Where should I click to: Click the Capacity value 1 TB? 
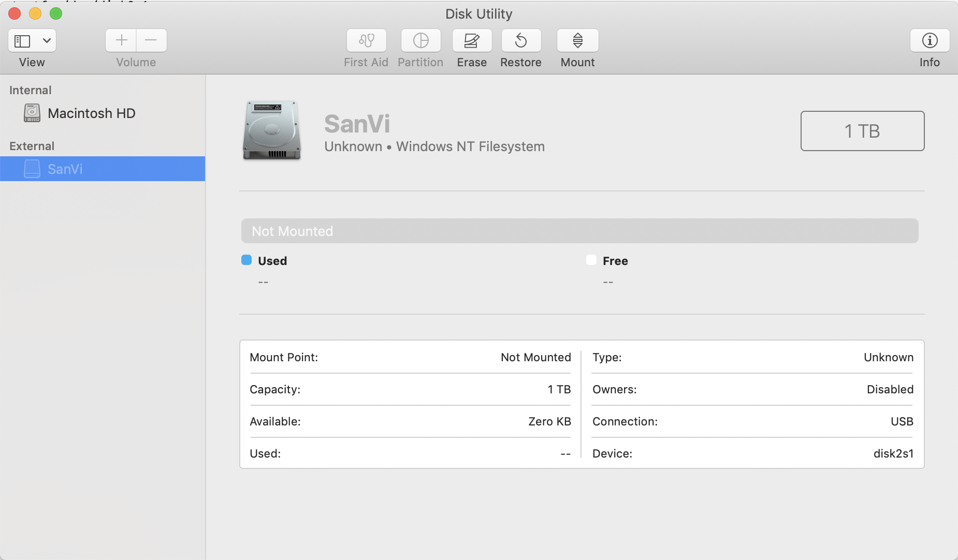pos(559,390)
